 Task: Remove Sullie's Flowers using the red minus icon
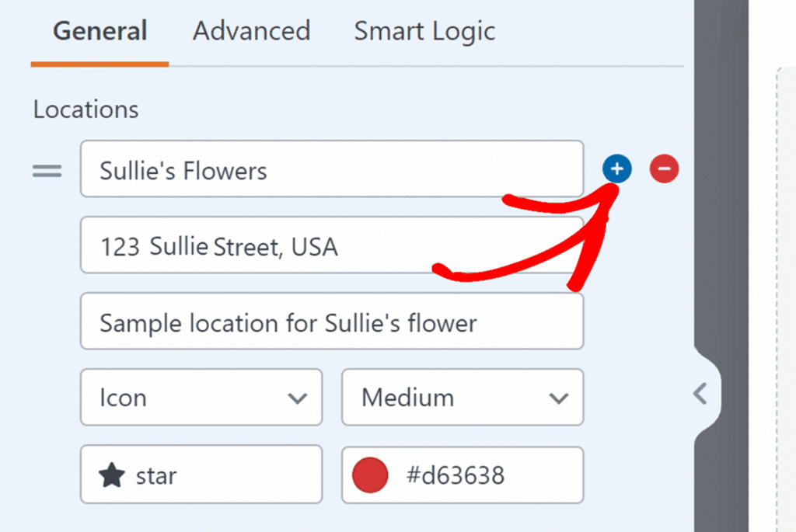coord(664,169)
